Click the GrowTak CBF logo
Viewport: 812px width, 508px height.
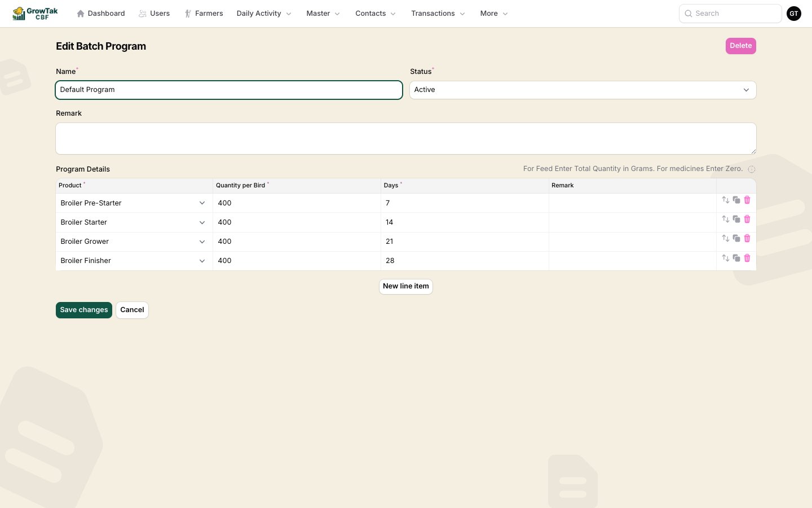(x=35, y=14)
